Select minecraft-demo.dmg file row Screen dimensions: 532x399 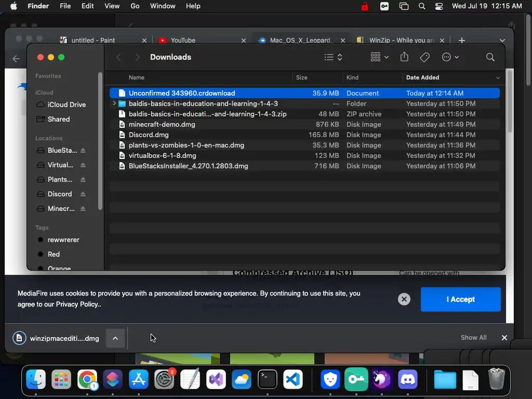[x=304, y=124]
